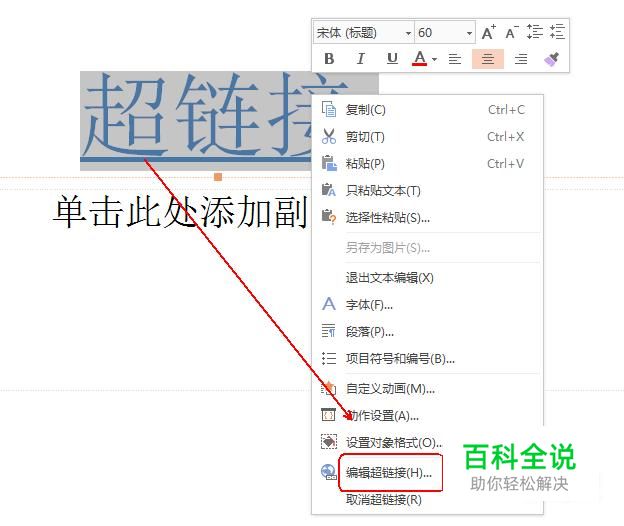Choose 剪切(T) from the context menu
The height and width of the screenshot is (526, 624).
(x=428, y=137)
